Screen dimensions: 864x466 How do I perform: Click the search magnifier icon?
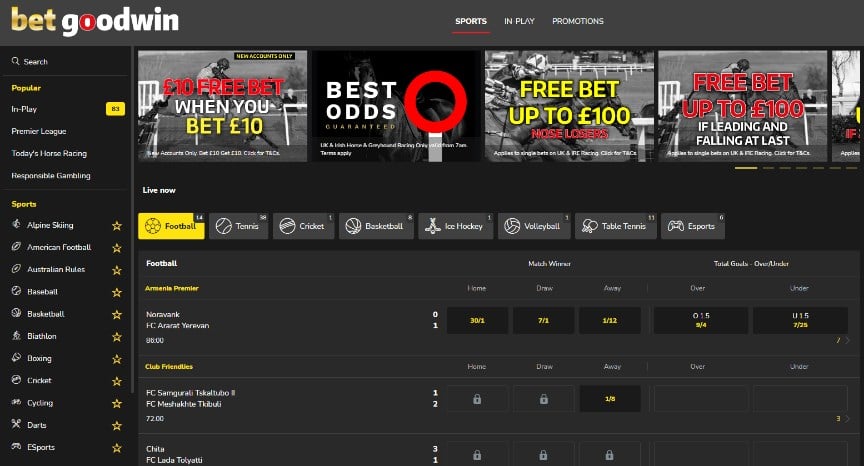(15, 61)
